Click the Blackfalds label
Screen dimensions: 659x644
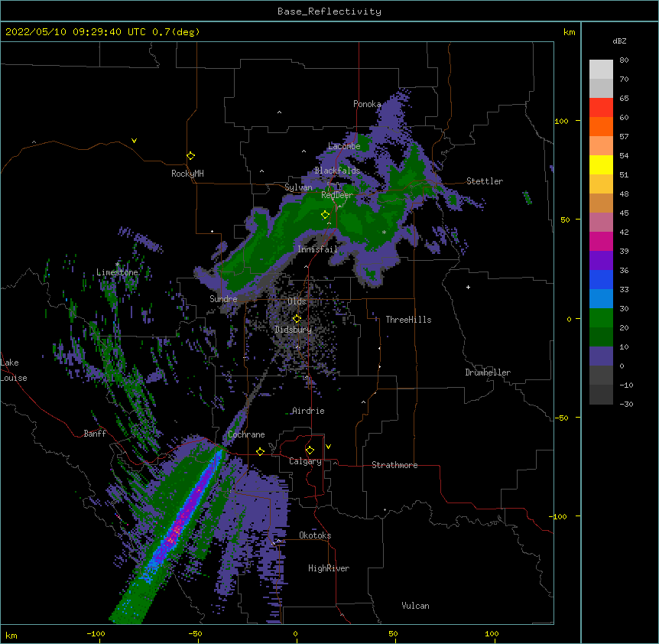pos(337,171)
